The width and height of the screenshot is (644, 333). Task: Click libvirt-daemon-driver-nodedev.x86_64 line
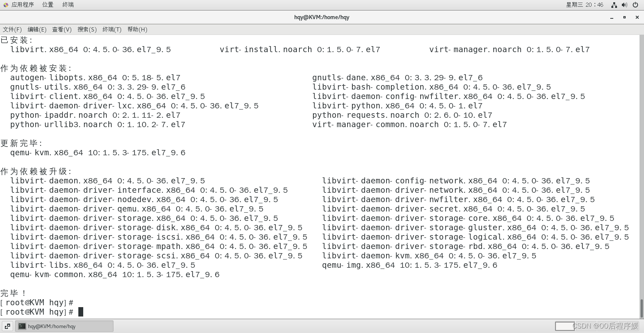[x=144, y=199]
